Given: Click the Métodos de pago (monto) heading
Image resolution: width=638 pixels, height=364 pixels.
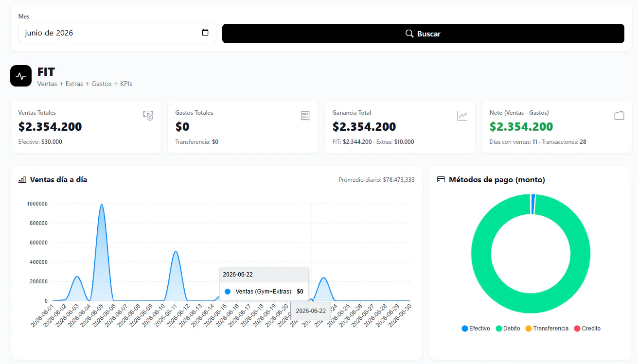Looking at the screenshot, I should click(497, 180).
